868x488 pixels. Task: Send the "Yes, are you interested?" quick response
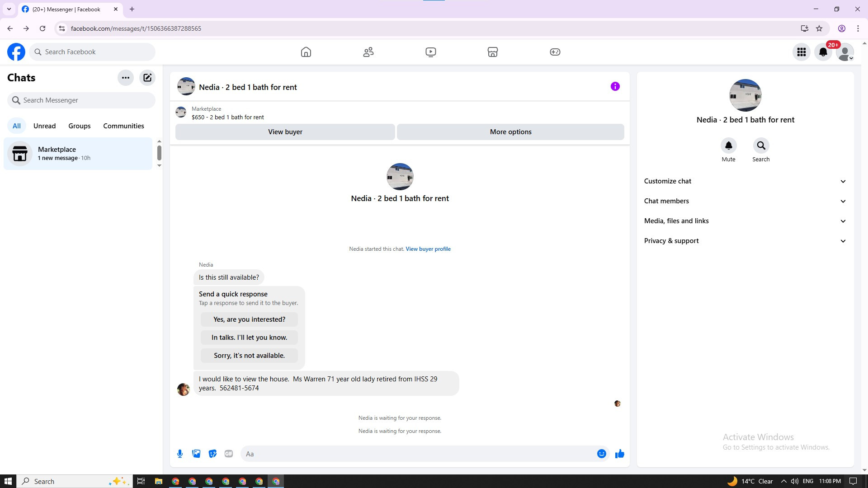[249, 319]
